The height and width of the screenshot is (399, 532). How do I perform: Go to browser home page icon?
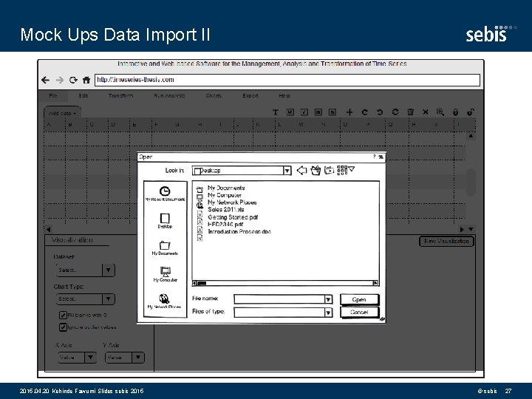86,80
